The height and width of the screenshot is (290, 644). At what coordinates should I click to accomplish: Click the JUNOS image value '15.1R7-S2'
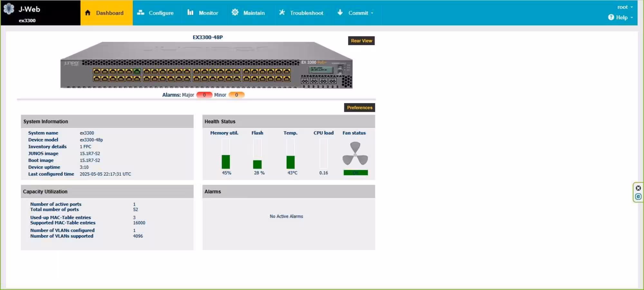[x=90, y=153]
